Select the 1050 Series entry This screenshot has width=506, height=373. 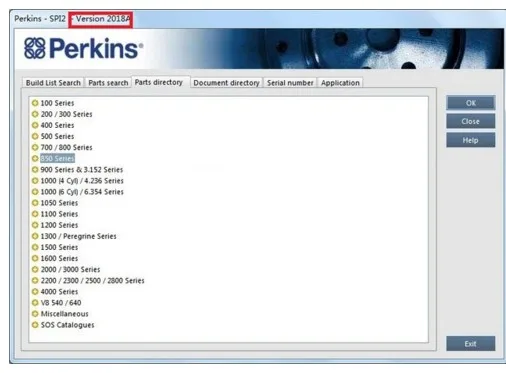[x=59, y=203]
